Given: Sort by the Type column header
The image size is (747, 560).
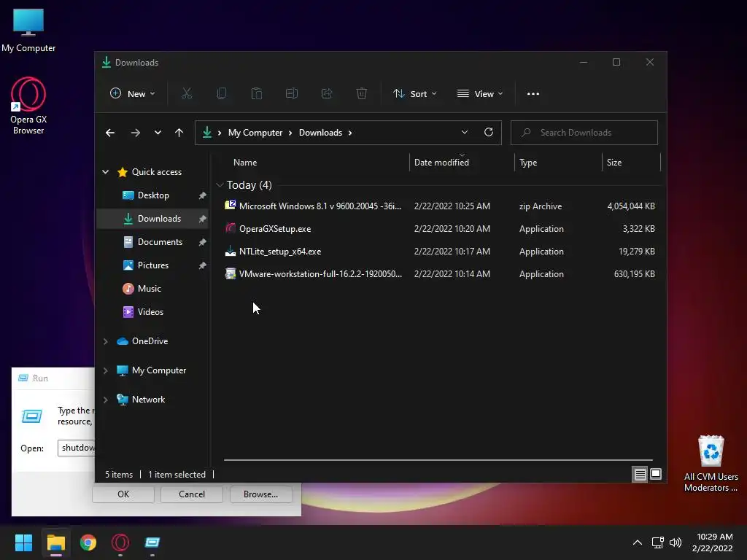Looking at the screenshot, I should (x=558, y=163).
